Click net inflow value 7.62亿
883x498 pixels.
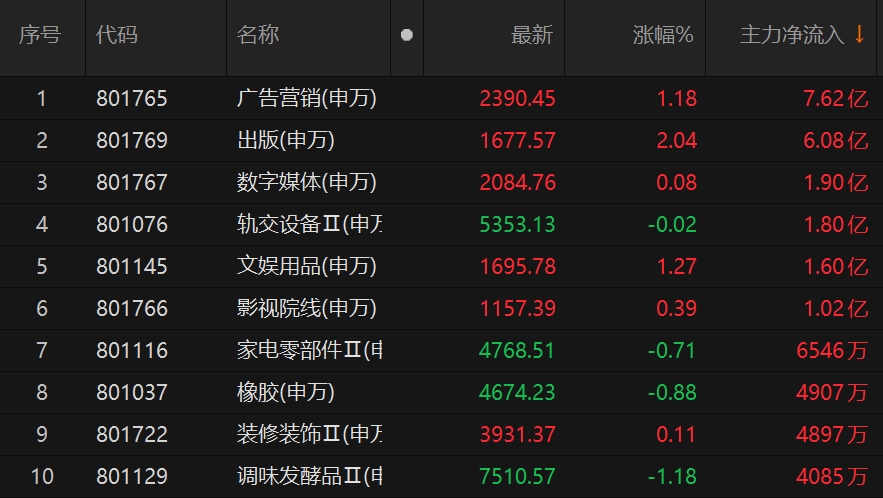pos(836,99)
